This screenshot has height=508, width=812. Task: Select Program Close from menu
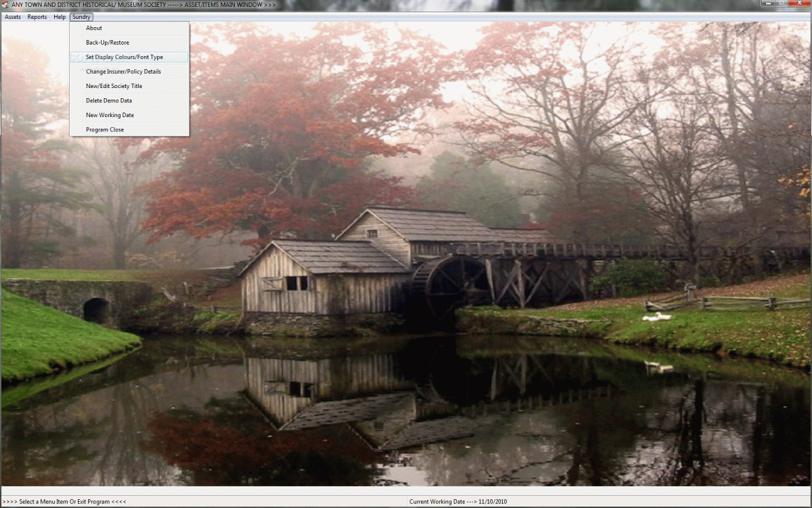point(129,129)
